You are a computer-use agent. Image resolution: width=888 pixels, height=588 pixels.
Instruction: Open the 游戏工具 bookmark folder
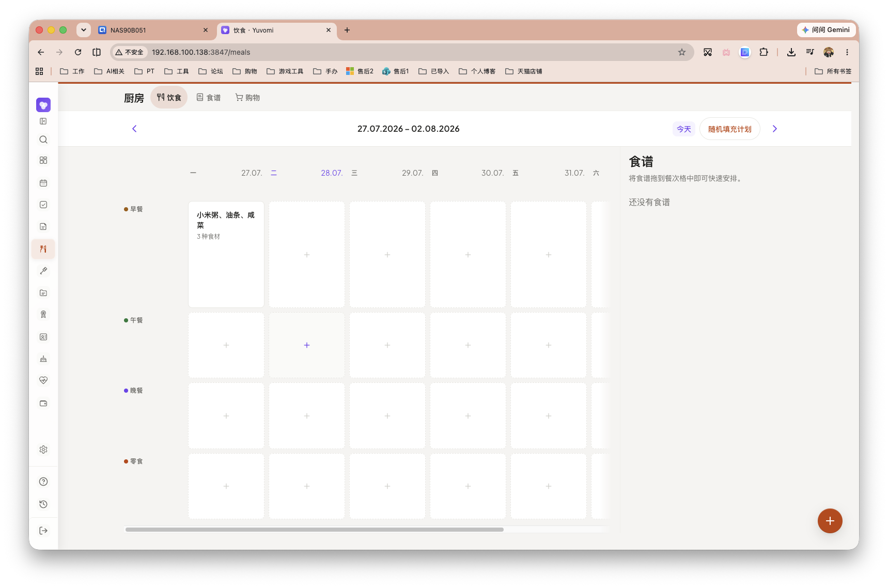click(x=285, y=71)
